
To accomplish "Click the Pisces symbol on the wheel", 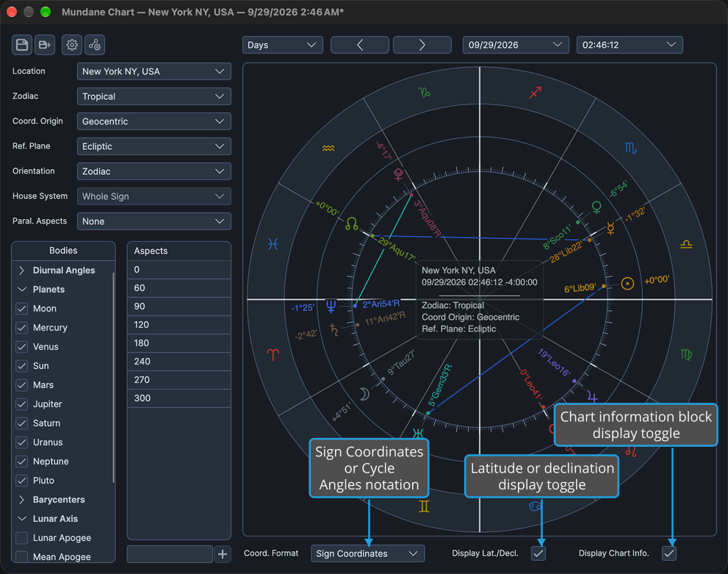I will tap(273, 244).
